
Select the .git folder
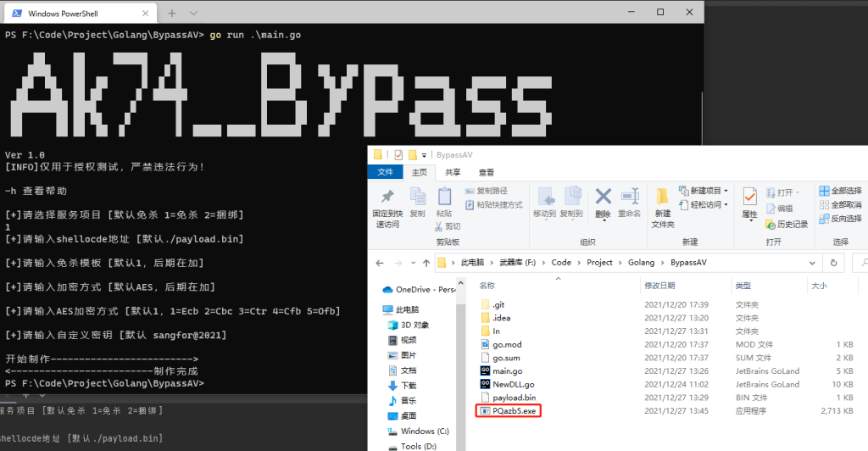(x=492, y=305)
